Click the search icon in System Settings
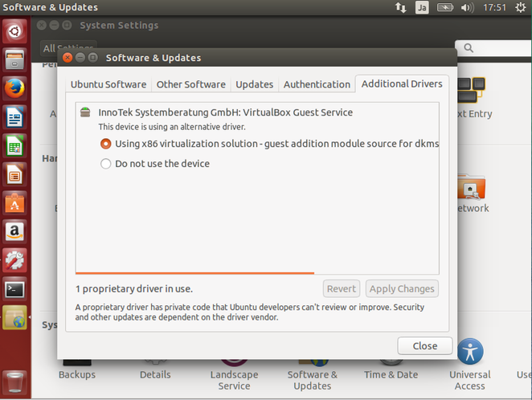This screenshot has height=400, width=532. coord(469,48)
